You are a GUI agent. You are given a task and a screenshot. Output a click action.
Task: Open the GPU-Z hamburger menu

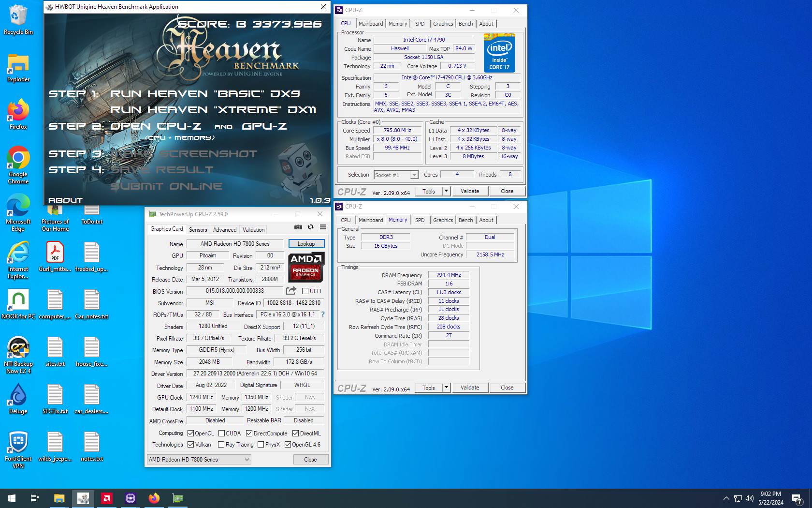coord(323,227)
